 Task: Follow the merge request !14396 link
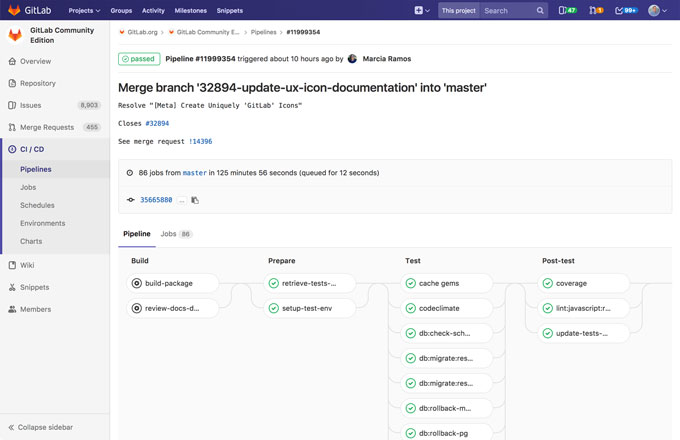200,142
